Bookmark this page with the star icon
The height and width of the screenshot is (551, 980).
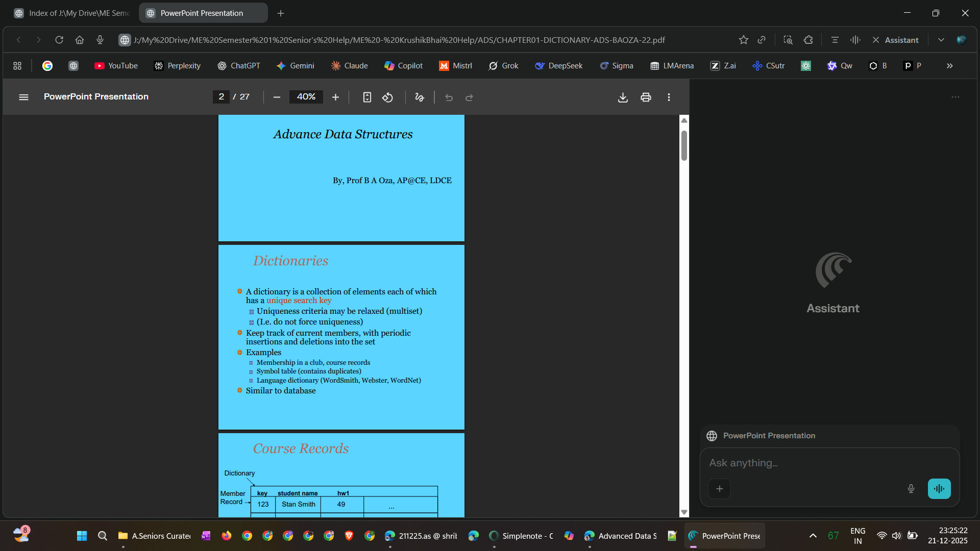click(743, 40)
